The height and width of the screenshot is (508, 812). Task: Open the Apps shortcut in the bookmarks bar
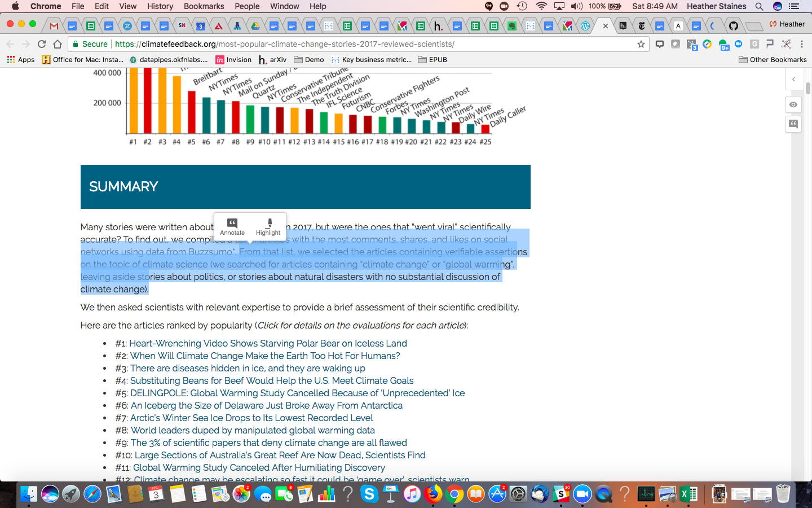21,60
